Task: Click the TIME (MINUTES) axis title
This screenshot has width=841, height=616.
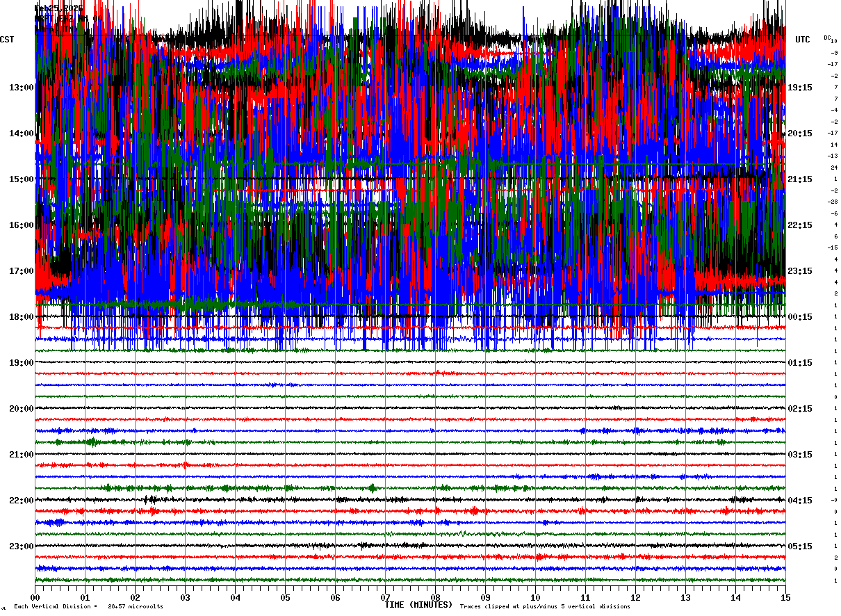Action: [418, 605]
